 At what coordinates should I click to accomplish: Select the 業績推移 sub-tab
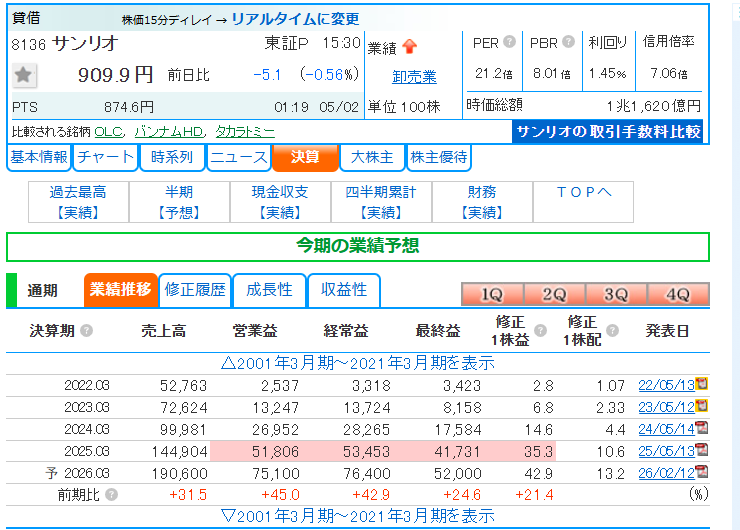coord(121,290)
